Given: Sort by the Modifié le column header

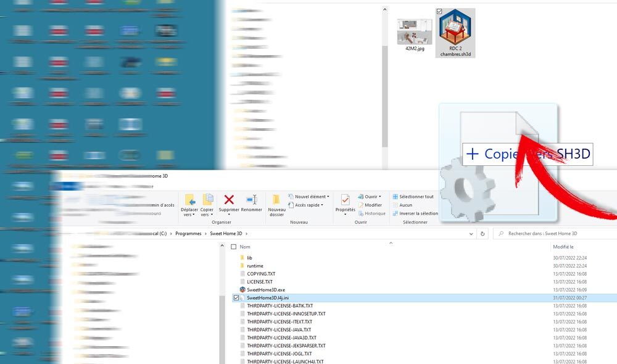Looking at the screenshot, I should point(563,247).
